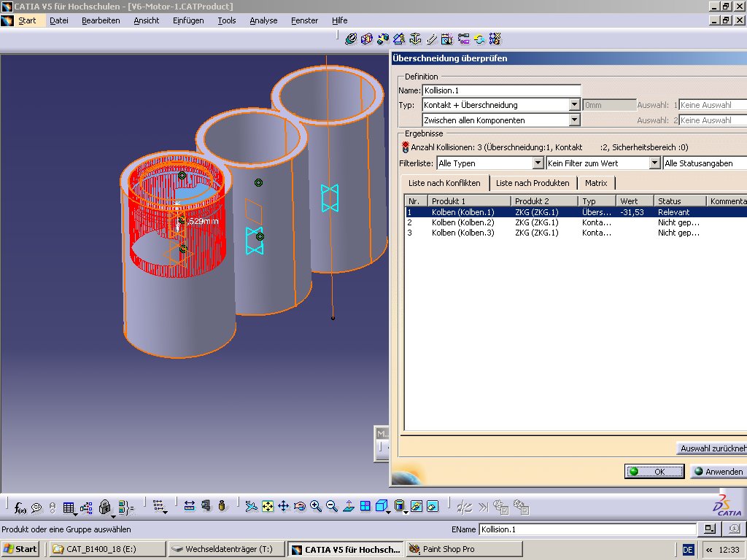This screenshot has height=560, width=747.
Task: Select collision row Kolben (Kolben.1)
Action: 576,212
